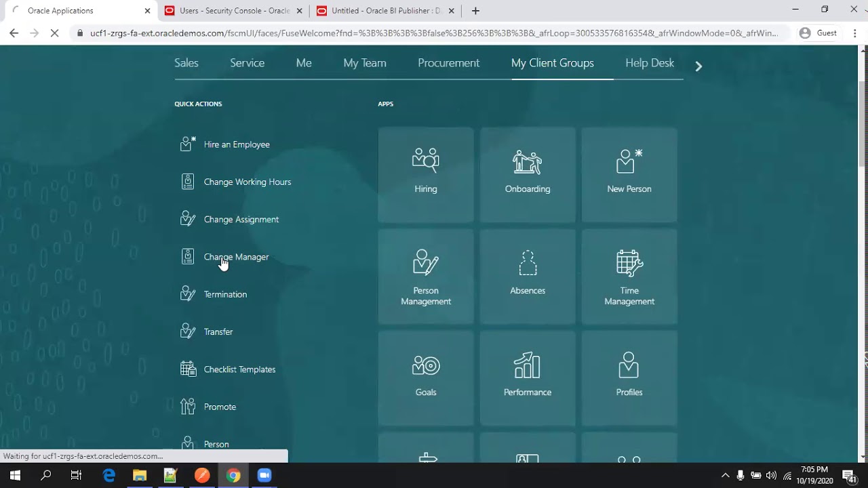The width and height of the screenshot is (868, 488).
Task: Open Hire an Employee quick action link
Action: pyautogui.click(x=237, y=144)
